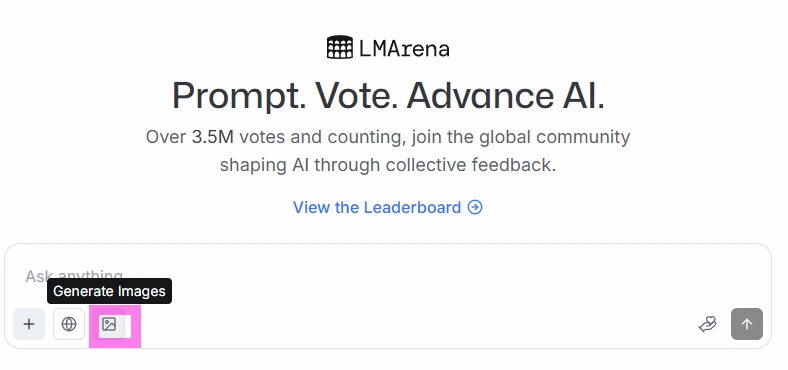Enable the Generate Images mode icon
788x370 pixels.
(x=109, y=324)
